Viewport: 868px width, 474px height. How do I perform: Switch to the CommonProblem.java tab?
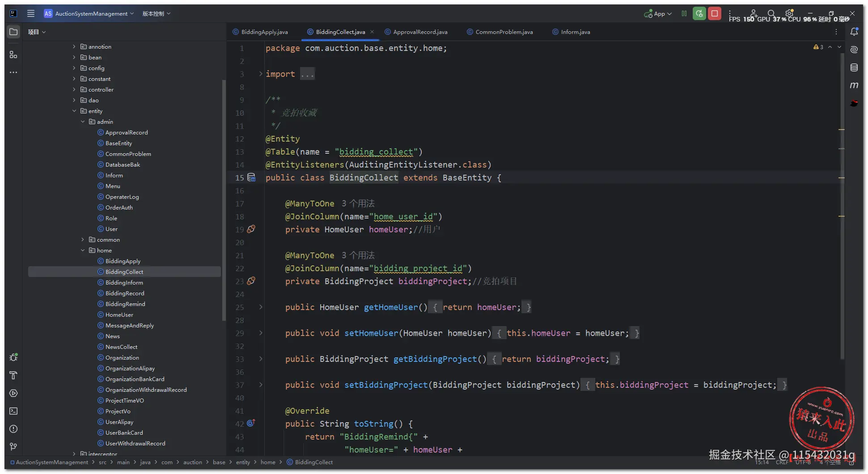tap(500, 32)
